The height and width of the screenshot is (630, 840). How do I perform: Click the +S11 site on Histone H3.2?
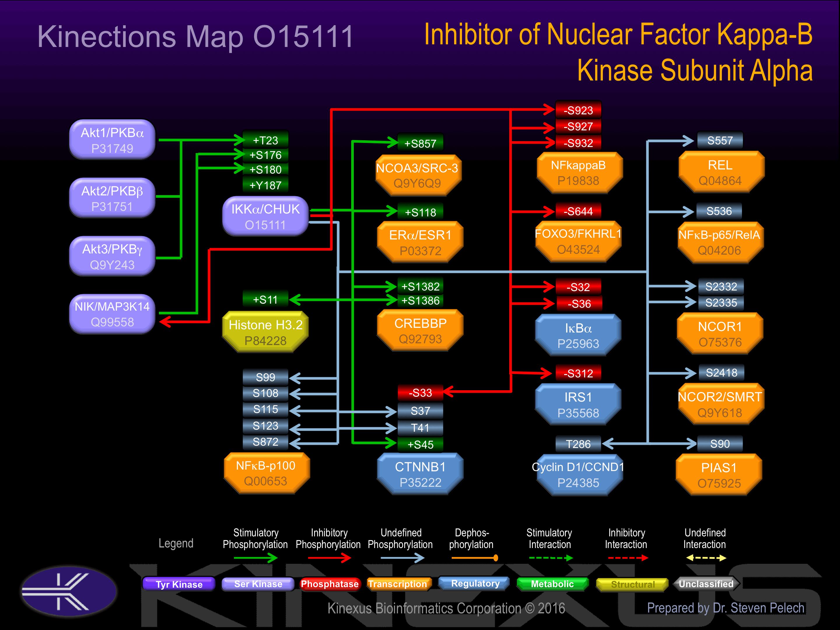[265, 299]
